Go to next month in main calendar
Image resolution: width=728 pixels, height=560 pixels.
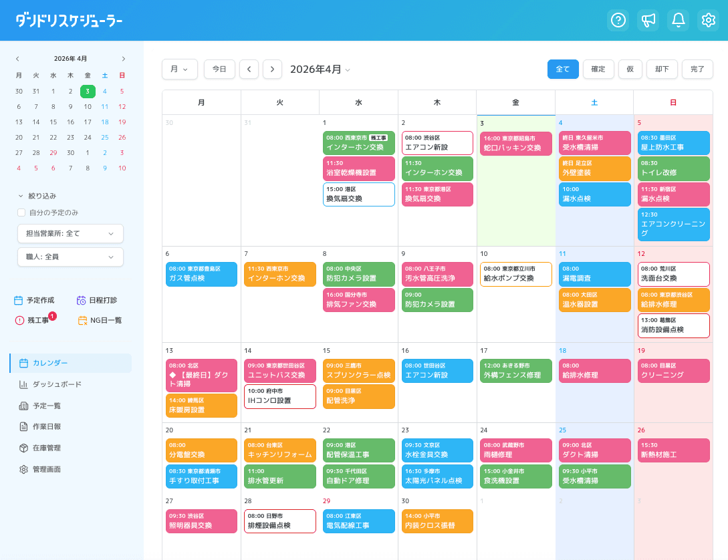click(x=272, y=69)
